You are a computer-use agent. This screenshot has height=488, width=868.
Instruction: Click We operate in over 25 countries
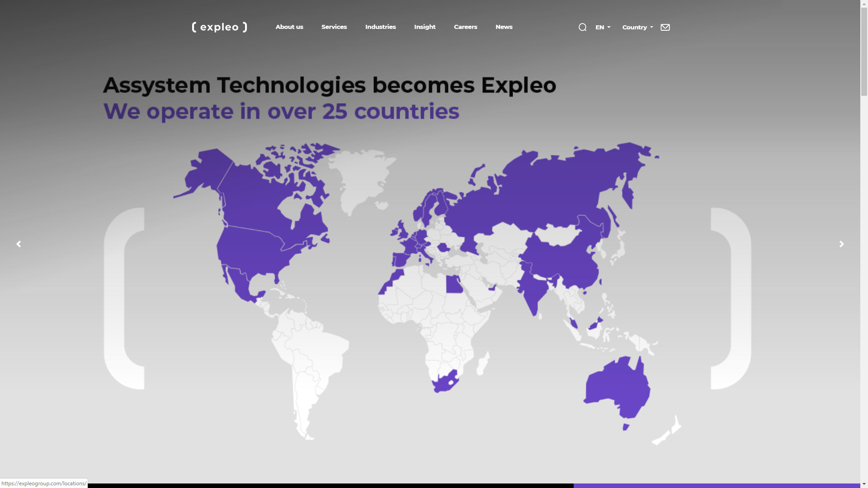pyautogui.click(x=281, y=111)
